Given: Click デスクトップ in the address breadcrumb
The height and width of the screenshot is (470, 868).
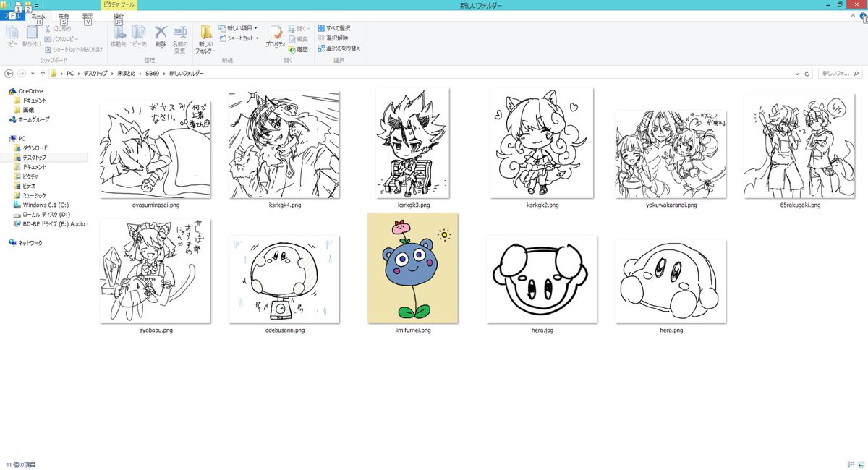Looking at the screenshot, I should pyautogui.click(x=96, y=74).
